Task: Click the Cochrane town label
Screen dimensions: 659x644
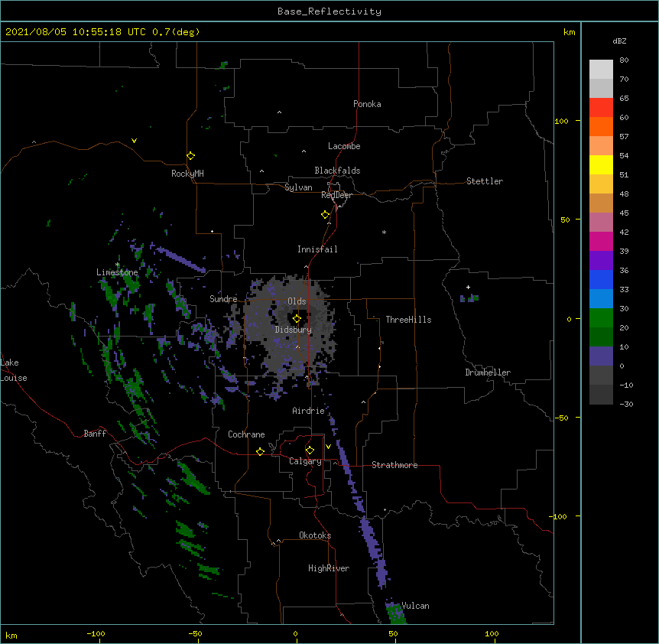Action: coord(246,434)
